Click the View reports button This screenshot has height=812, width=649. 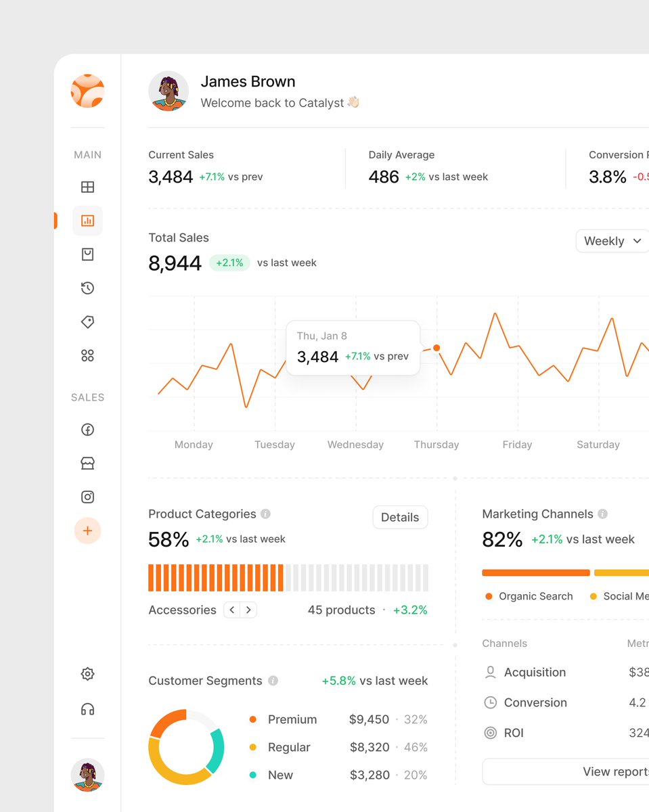tap(566, 771)
